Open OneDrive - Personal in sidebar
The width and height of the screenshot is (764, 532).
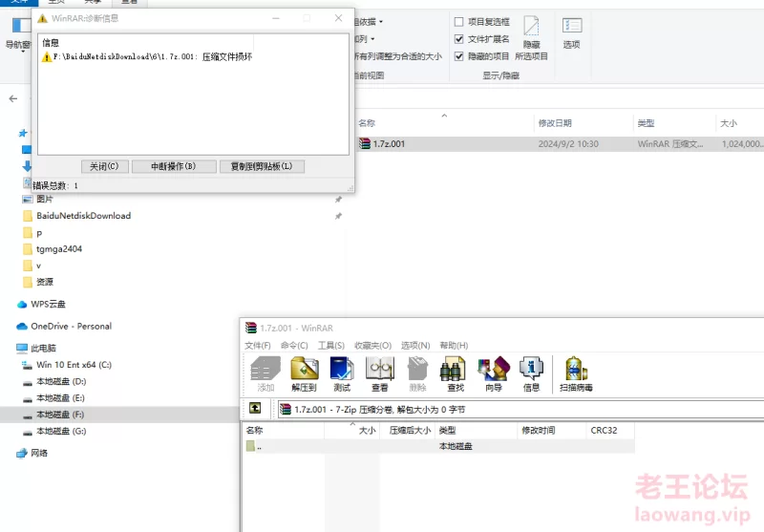64,326
